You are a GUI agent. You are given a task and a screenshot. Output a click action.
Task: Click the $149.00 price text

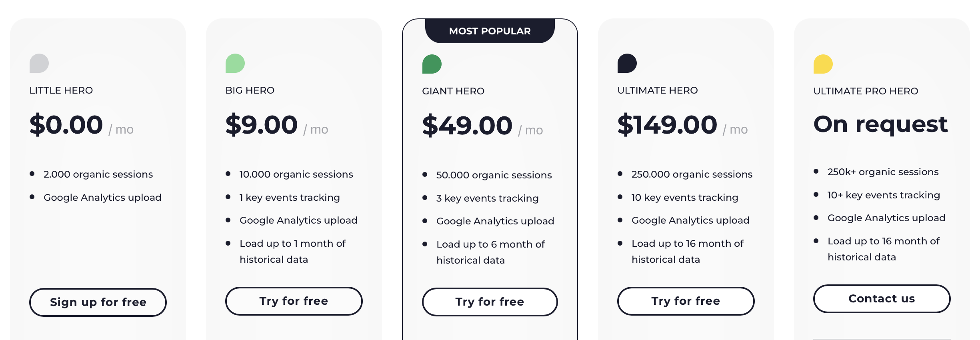pos(667,125)
